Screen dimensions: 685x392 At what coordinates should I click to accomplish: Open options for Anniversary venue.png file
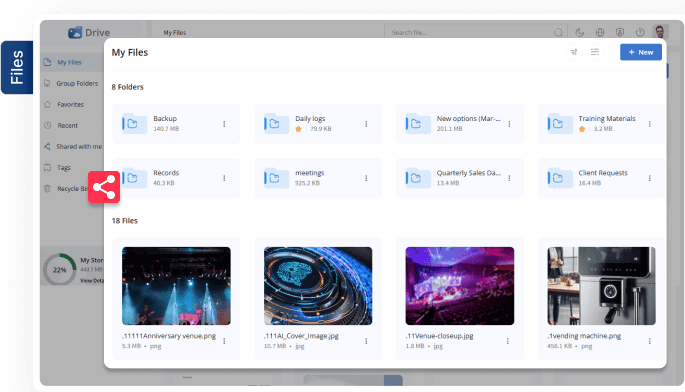click(x=224, y=341)
